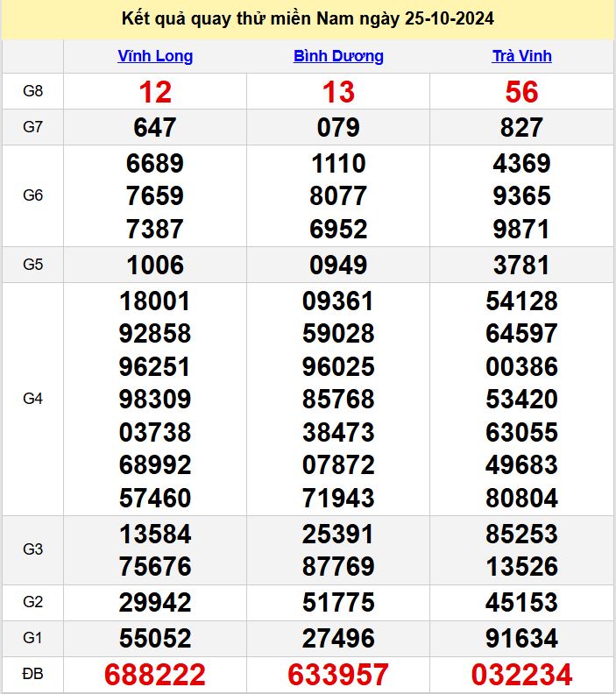616x694 pixels.
Task: Click G4 value 96025
Action: [338, 367]
